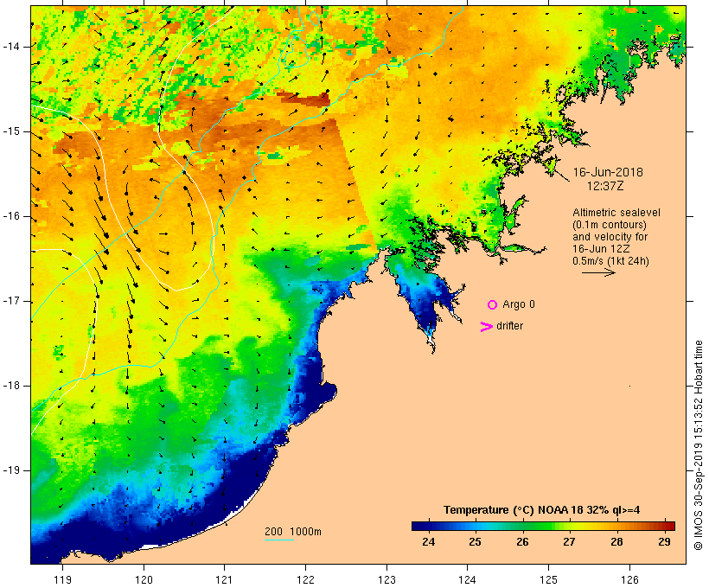The image size is (709, 588).
Task: Click the longitude axis label '120'
Action: 144,579
